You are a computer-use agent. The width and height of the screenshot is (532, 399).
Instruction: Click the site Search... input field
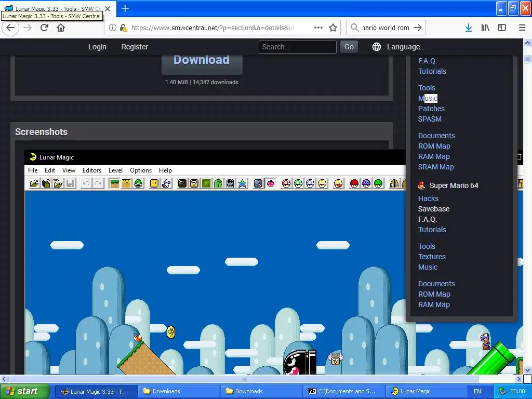298,47
